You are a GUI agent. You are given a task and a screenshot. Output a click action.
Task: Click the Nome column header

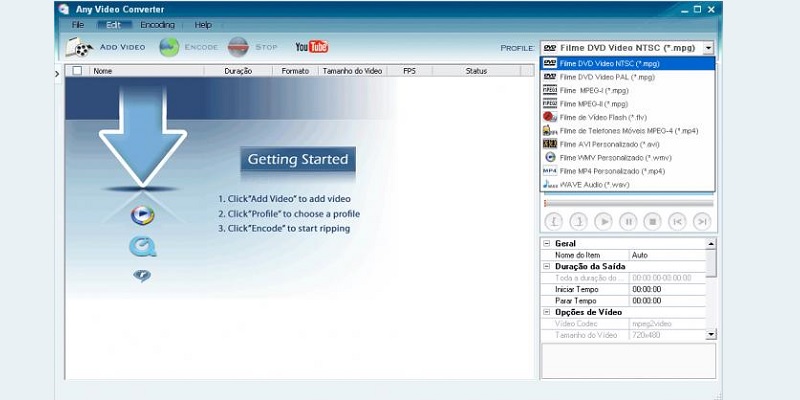(147, 71)
